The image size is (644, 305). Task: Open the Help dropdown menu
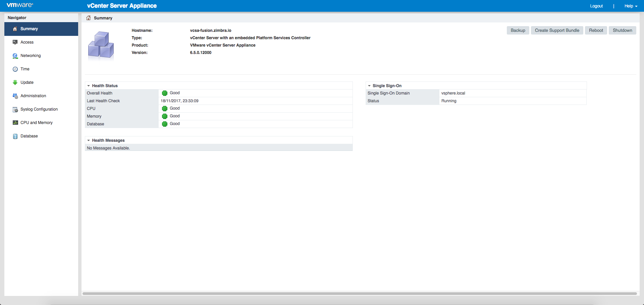tap(631, 6)
